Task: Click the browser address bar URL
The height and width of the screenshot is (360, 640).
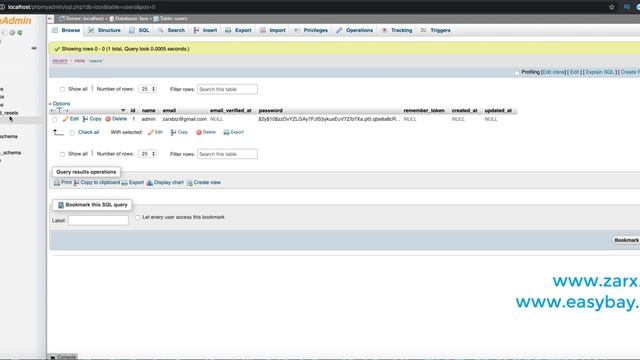Action: click(x=82, y=7)
